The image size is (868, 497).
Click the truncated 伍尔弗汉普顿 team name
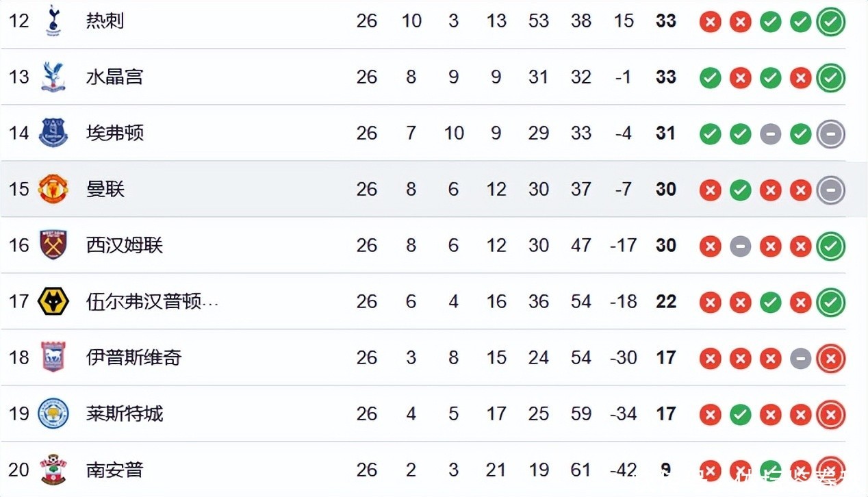coord(151,301)
